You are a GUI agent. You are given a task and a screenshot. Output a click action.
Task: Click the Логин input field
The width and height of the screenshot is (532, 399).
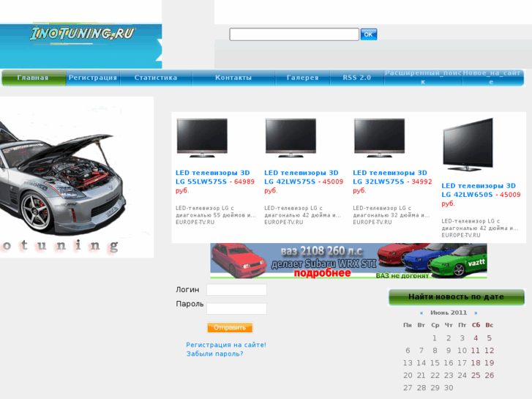click(236, 290)
